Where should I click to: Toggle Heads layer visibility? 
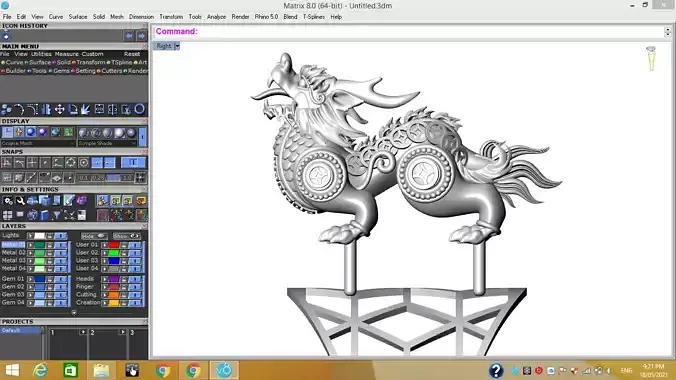pyautogui.click(x=135, y=279)
